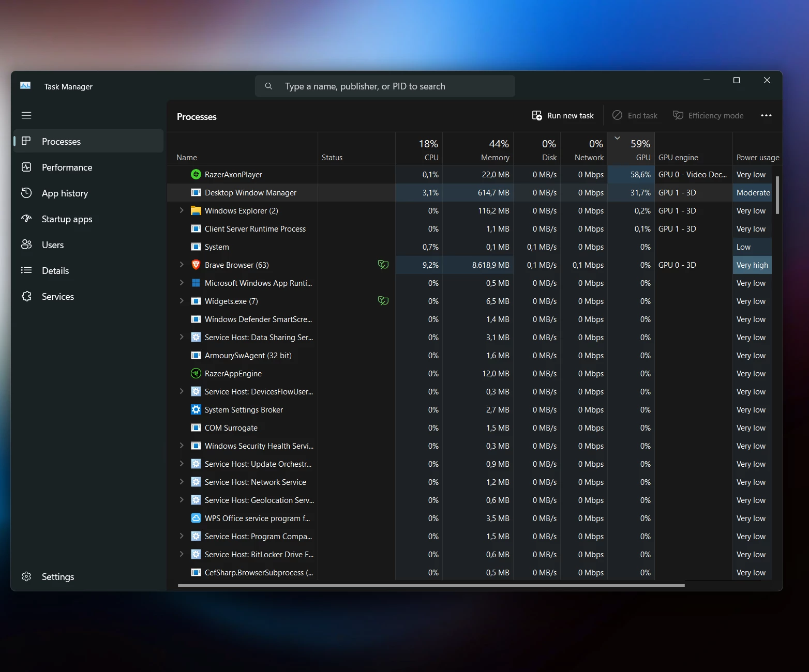The width and height of the screenshot is (809, 672).
Task: Expand Service Host: DevicesFlowUser group
Action: tap(182, 391)
